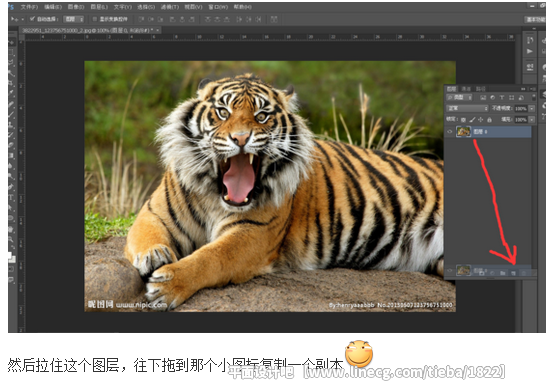
Task: Collapse the Layers panel with double arrow
Action: (523, 89)
